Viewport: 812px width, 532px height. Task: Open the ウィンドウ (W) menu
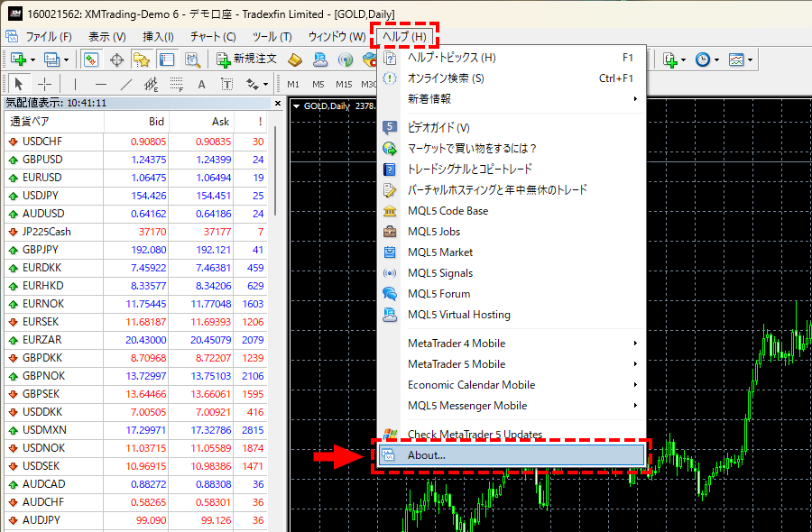tap(337, 37)
